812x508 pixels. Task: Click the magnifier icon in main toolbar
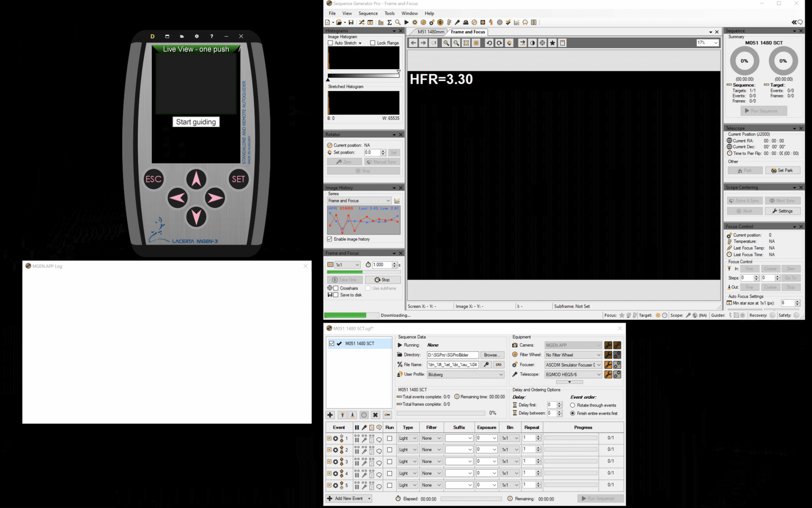pos(398,22)
